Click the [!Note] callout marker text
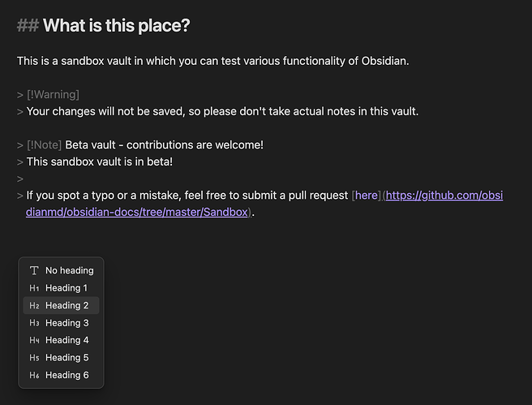This screenshot has height=405, width=532. pos(44,145)
